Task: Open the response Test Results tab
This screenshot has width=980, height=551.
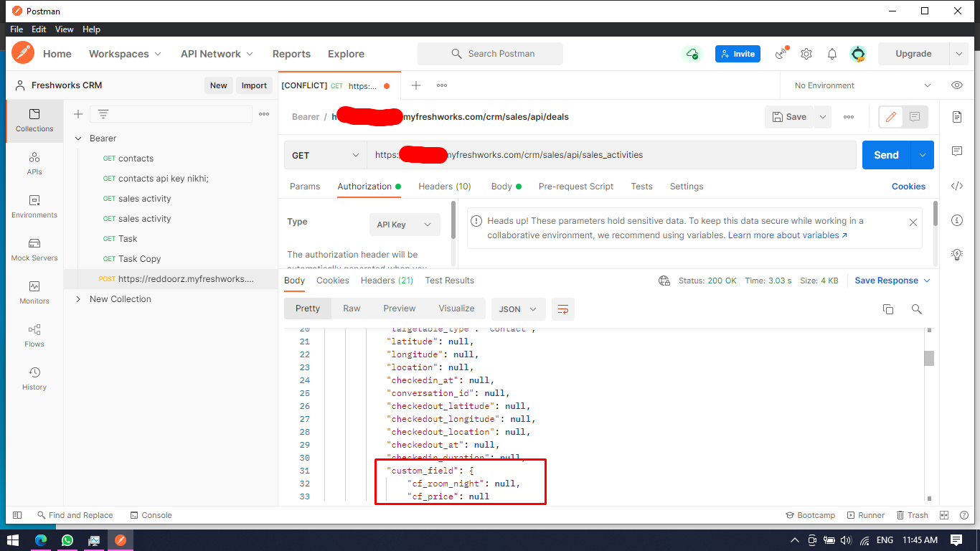Action: tap(450, 281)
